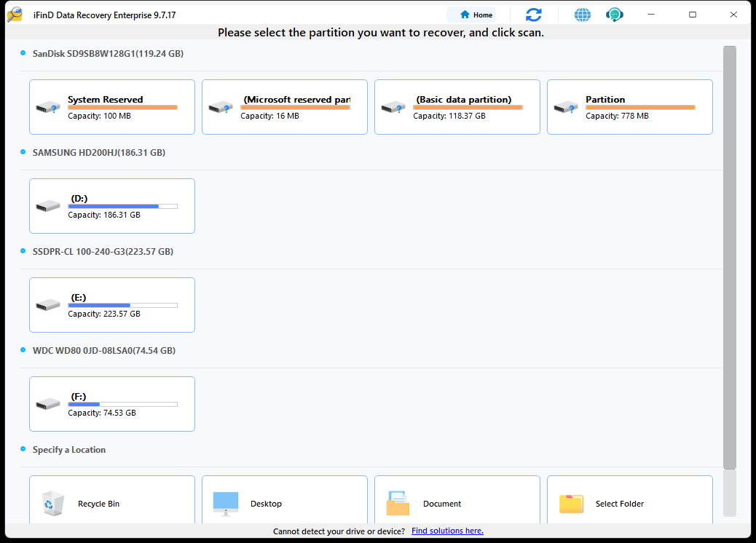This screenshot has height=543, width=756.
Task: Click the vertical scrollbar thumb
Action: point(730,257)
